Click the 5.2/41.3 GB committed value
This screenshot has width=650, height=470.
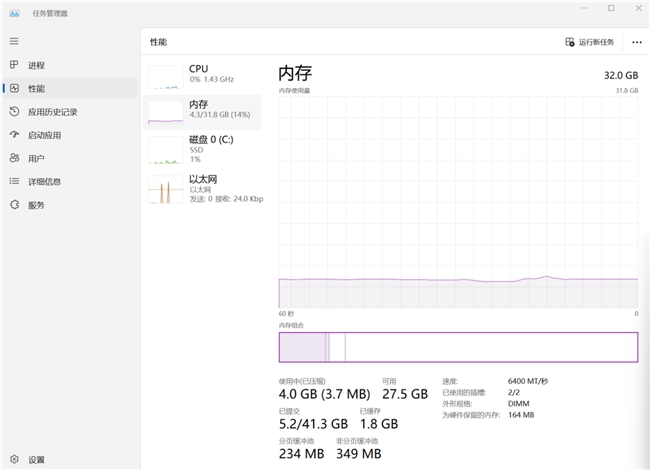313,424
